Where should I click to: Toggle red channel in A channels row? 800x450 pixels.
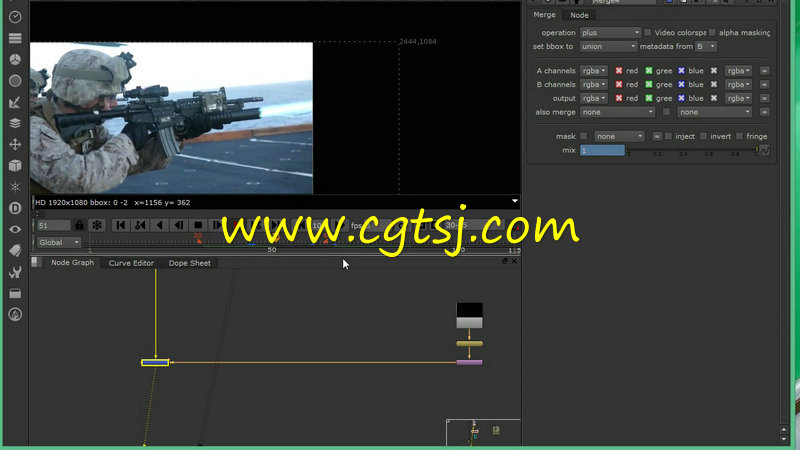click(x=618, y=71)
